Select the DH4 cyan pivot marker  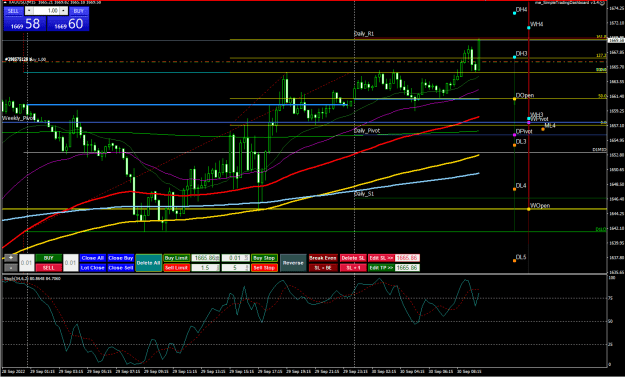(x=515, y=13)
